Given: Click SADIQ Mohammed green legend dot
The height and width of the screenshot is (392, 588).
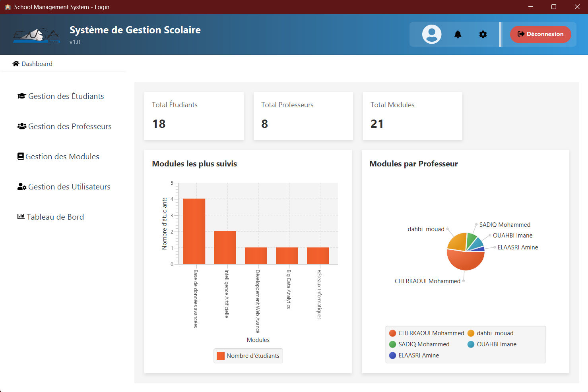Looking at the screenshot, I should click(x=393, y=344).
